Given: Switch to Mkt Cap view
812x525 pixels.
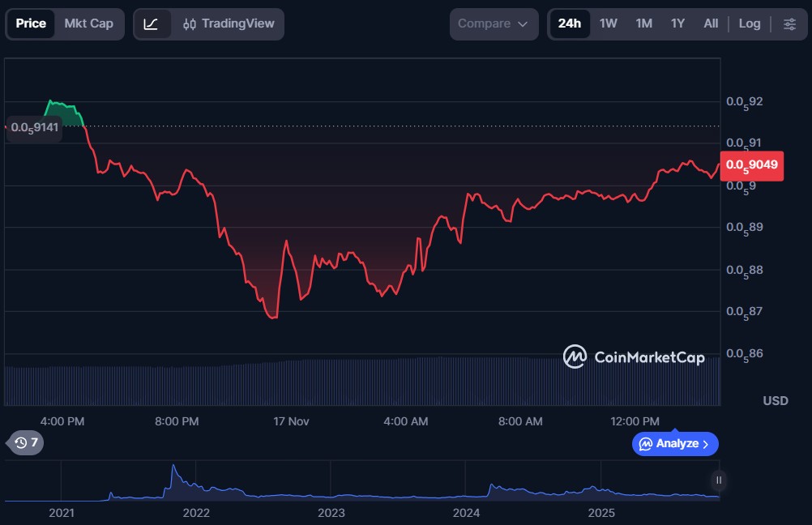Looking at the screenshot, I should 89,23.
